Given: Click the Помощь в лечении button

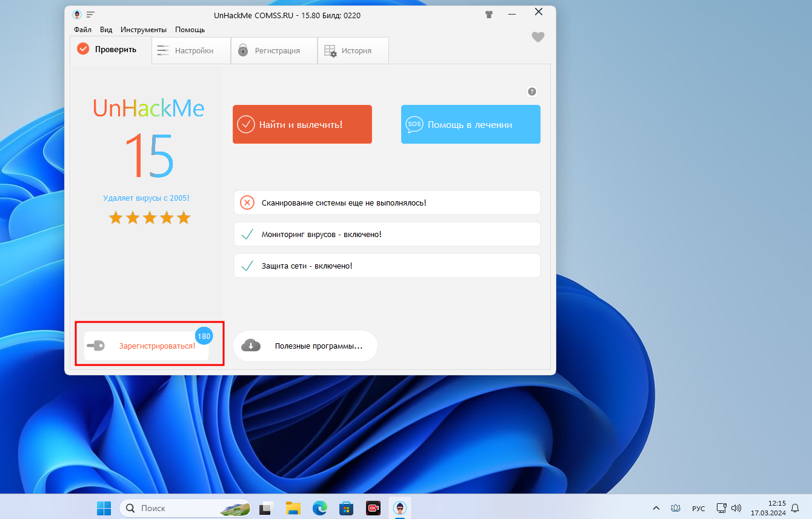Looking at the screenshot, I should pyautogui.click(x=470, y=124).
